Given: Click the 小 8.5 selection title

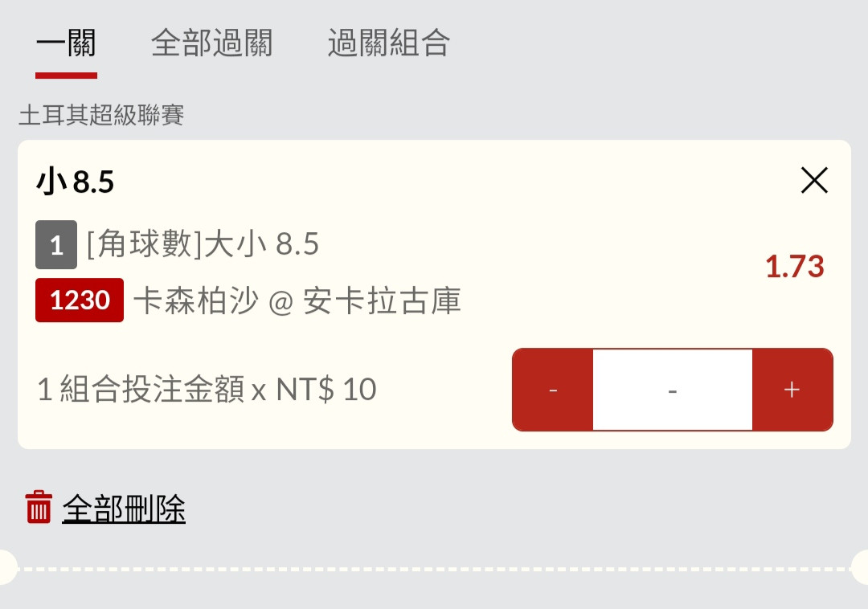Looking at the screenshot, I should [x=76, y=182].
